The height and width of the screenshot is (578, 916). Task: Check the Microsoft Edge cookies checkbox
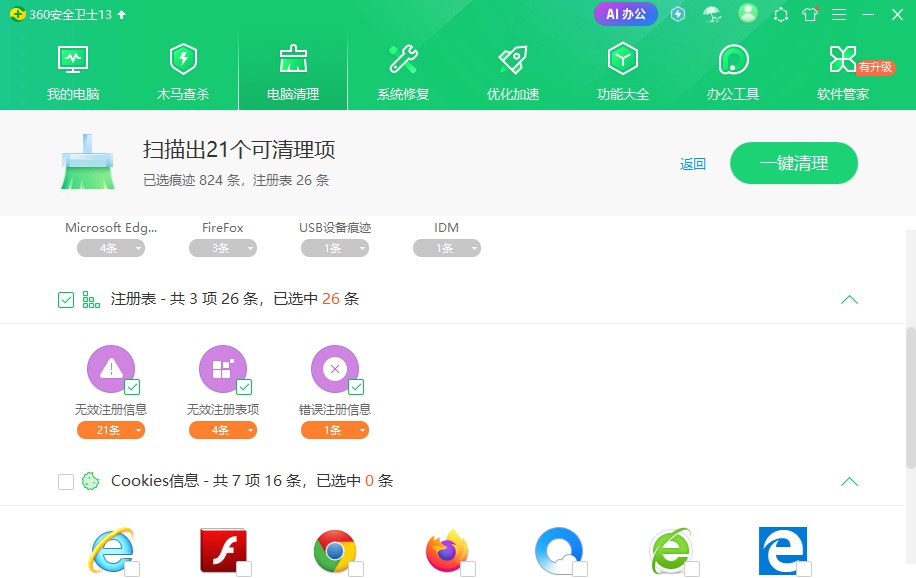point(804,569)
